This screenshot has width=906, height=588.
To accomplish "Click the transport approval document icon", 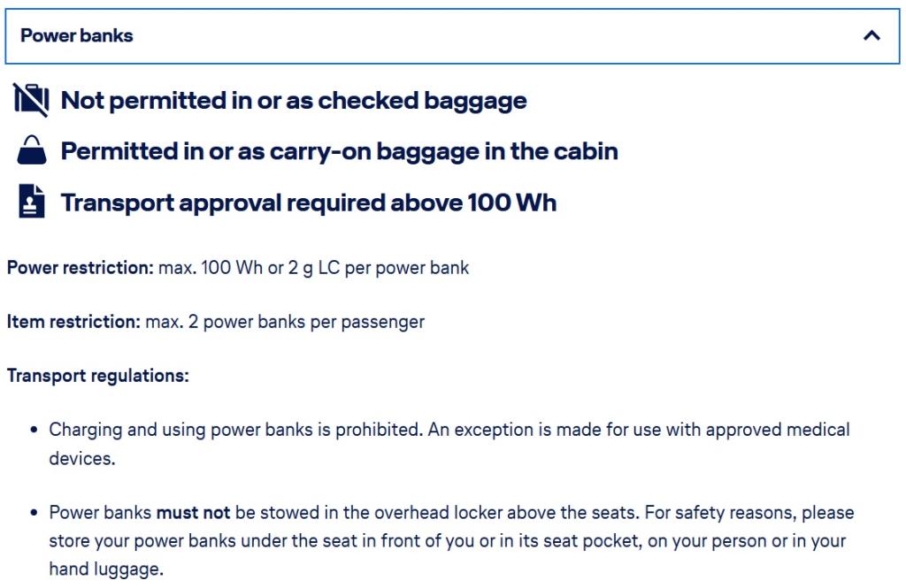I will tap(31, 202).
